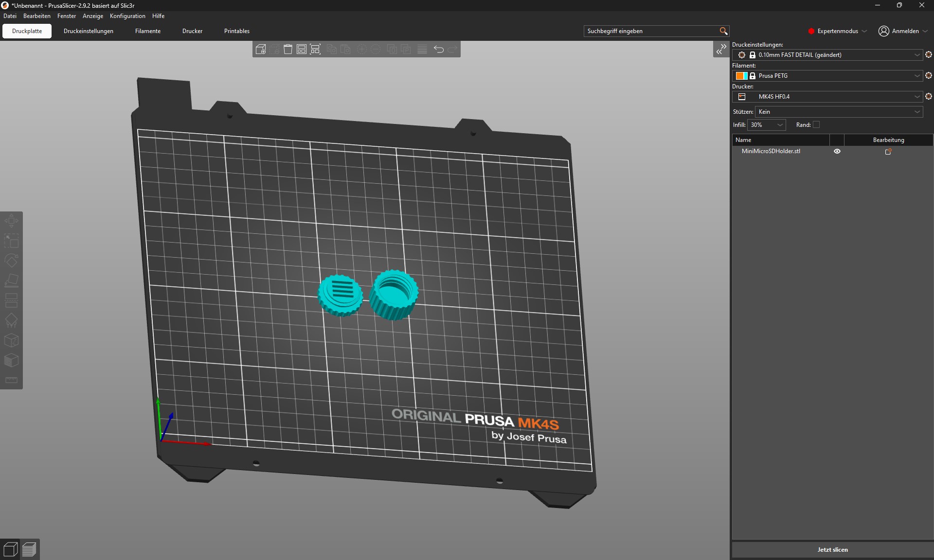Click the Delete all trash icon
The width and height of the screenshot is (934, 560).
coord(288,49)
